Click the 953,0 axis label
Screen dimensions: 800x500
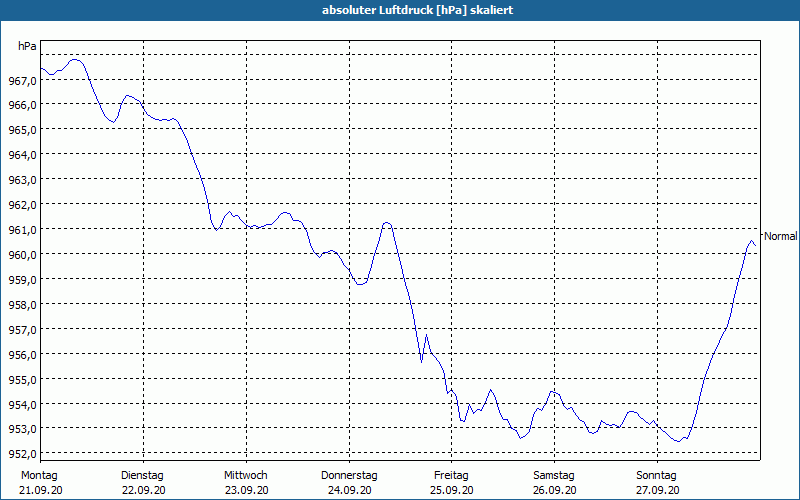tap(22, 429)
